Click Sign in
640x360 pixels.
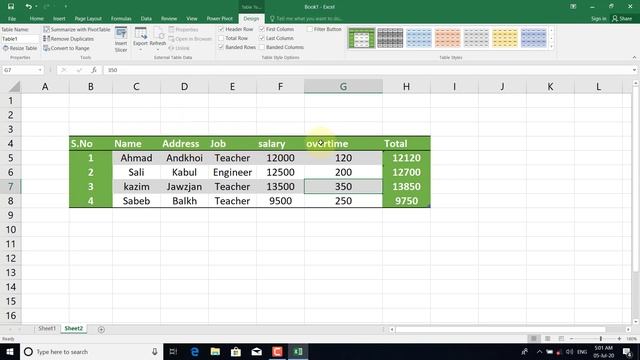pos(598,18)
